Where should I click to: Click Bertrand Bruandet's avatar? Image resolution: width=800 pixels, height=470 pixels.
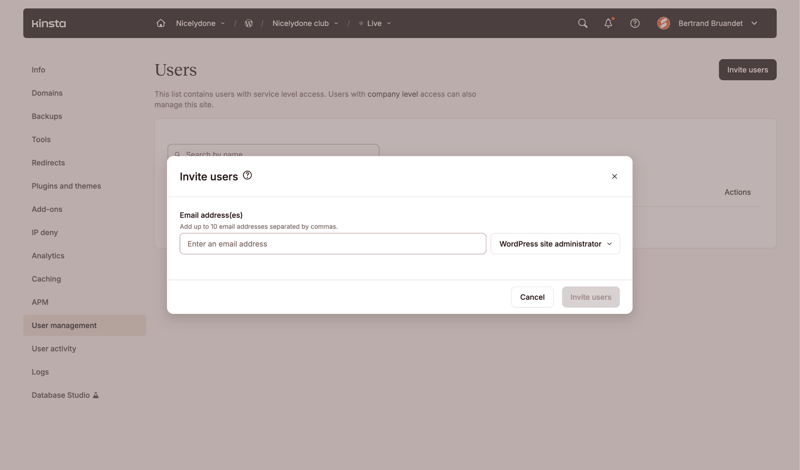click(x=663, y=23)
